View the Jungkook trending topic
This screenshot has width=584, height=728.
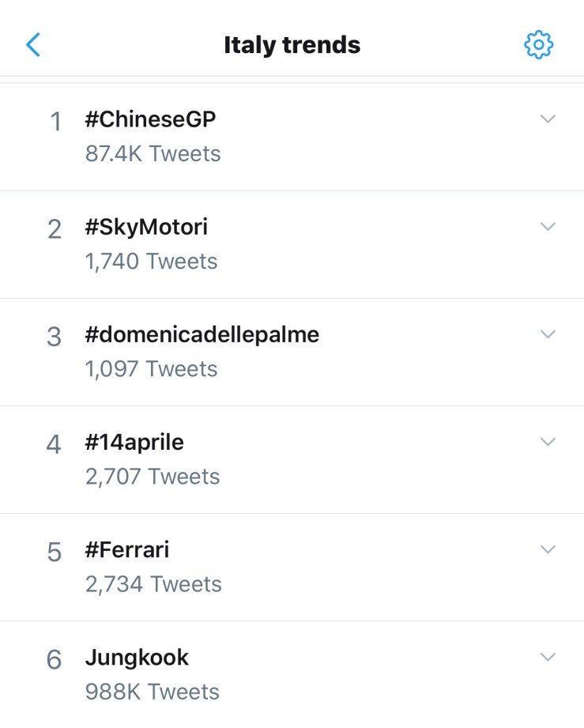137,657
